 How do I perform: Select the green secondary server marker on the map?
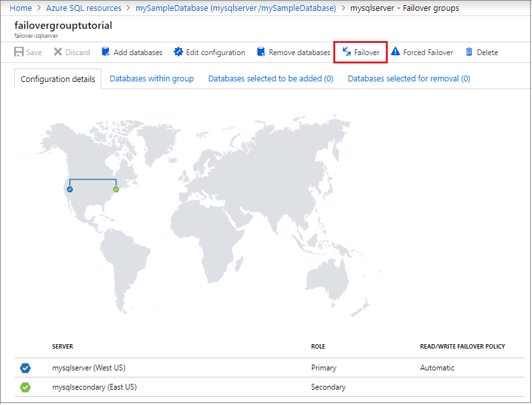pos(116,189)
